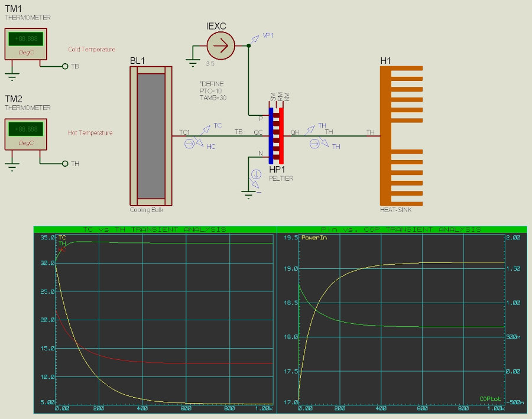
Task: Click the VP1 voltage probe arrow
Action: [x=254, y=39]
